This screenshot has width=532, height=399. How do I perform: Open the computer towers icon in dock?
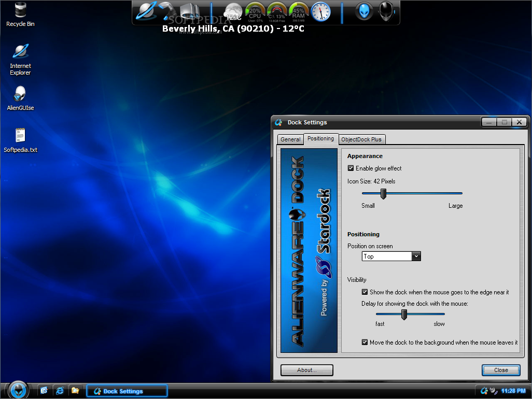click(189, 11)
